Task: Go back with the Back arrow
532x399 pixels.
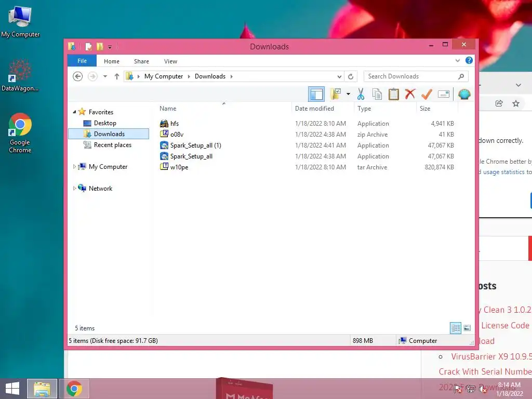Action: pyautogui.click(x=78, y=76)
